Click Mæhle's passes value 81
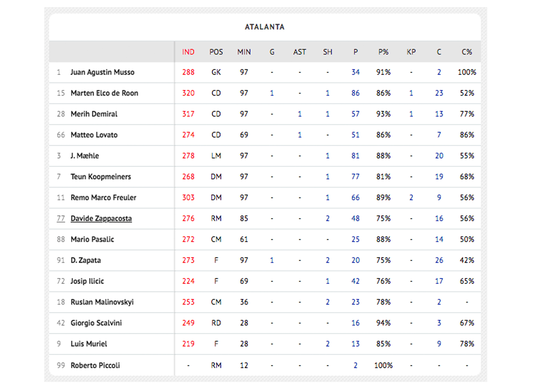Viewport: 535px width, 392px height. tap(355, 156)
